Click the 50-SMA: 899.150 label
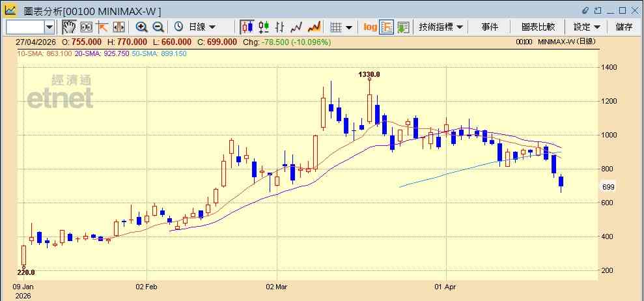 (x=160, y=53)
